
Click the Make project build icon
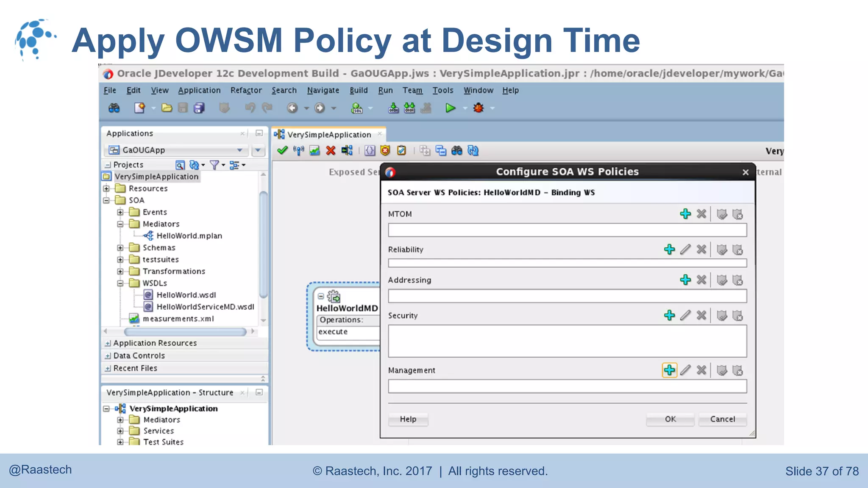point(393,108)
